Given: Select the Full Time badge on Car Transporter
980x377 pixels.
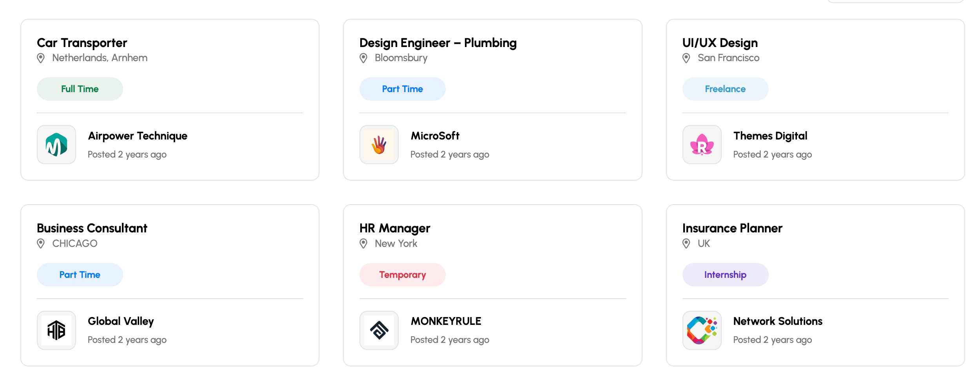Looking at the screenshot, I should [x=80, y=89].
